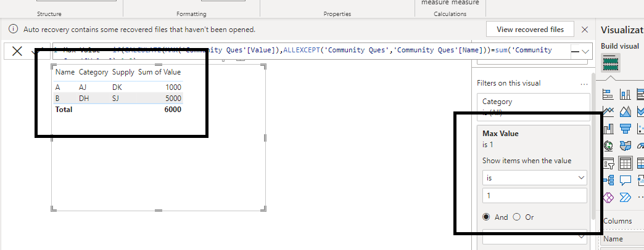Select the Name field under Columns

click(622, 239)
